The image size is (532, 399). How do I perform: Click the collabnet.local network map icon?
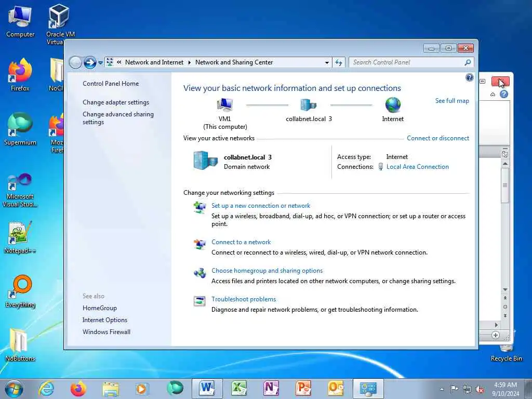point(308,105)
